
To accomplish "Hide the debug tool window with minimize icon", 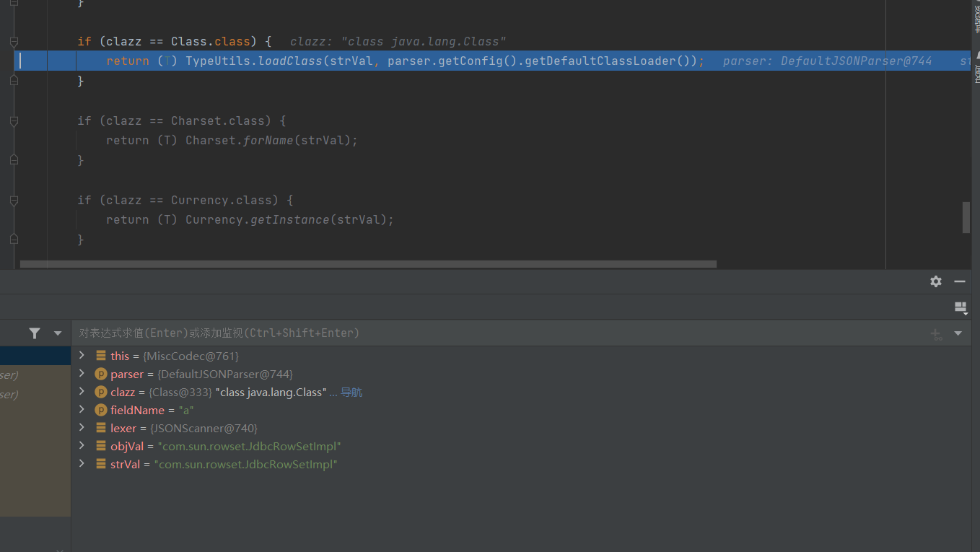I will click(x=960, y=281).
